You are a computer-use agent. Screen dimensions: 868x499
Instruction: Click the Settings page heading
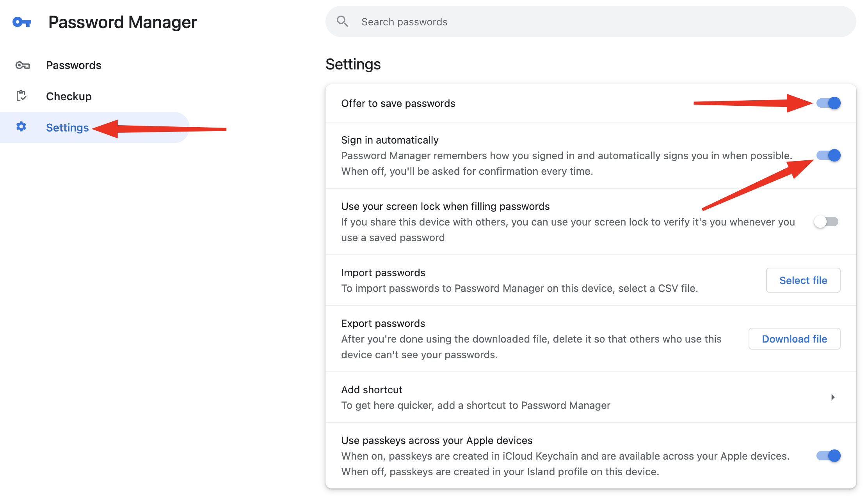point(353,64)
